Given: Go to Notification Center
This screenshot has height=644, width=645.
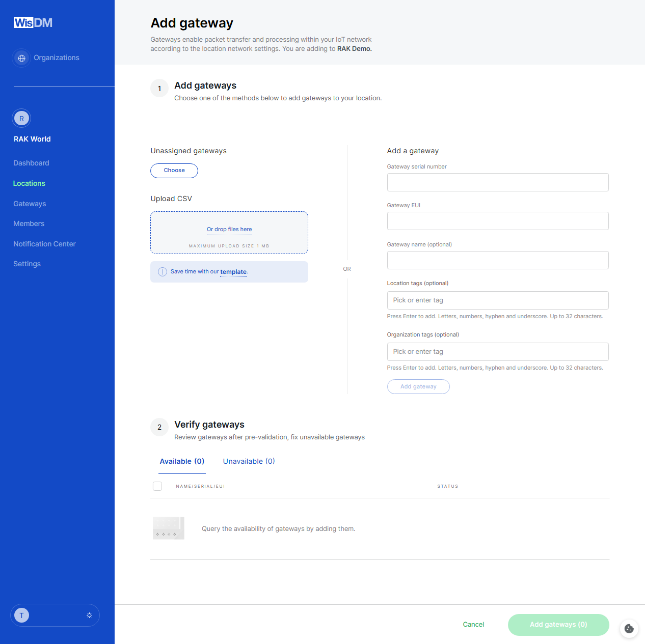Looking at the screenshot, I should pos(44,244).
